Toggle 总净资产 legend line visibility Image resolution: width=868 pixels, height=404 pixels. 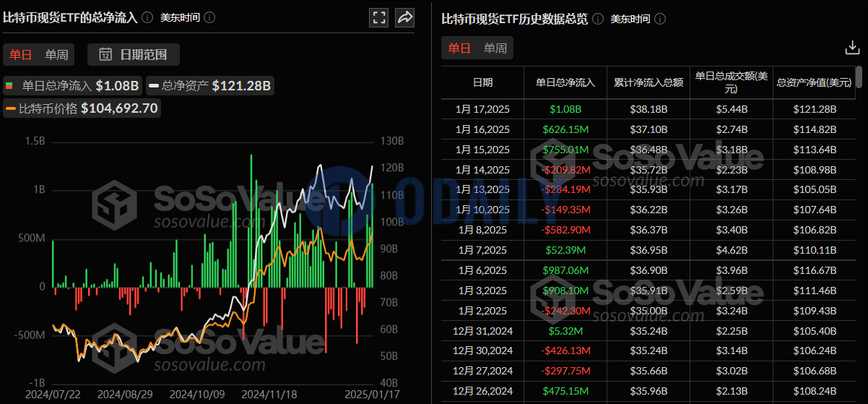click(x=210, y=85)
